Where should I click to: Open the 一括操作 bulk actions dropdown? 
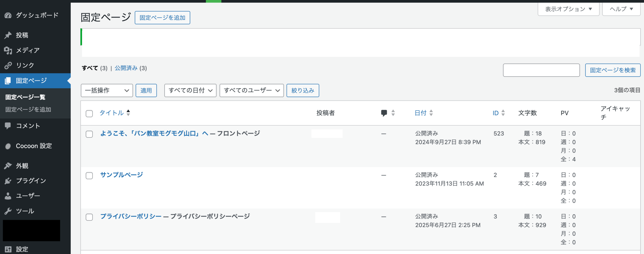107,90
